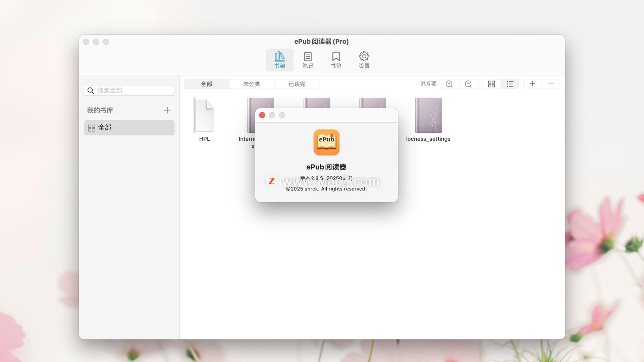Click the 搜索全部 search field
This screenshot has width=644, height=362.
[x=129, y=90]
